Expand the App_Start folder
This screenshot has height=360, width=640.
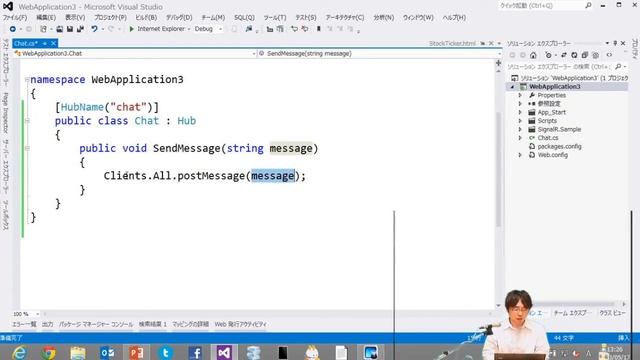[x=520, y=112]
